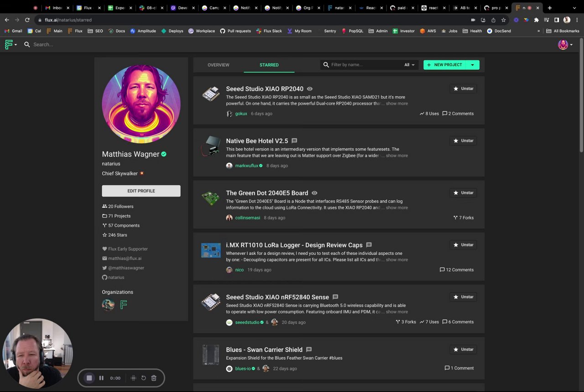Stop the screen recording
The image size is (584, 392).
pos(89,378)
